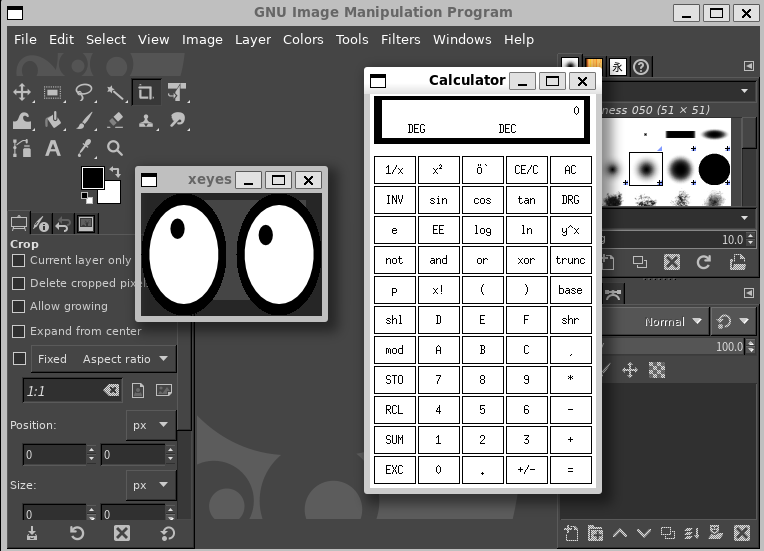This screenshot has width=764, height=551.
Task: Select the Free Select lasso tool
Action: pos(84,92)
